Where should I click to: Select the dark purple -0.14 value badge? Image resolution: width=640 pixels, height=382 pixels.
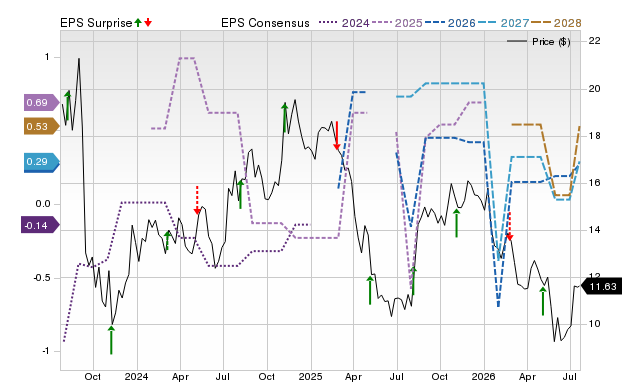tap(40, 225)
